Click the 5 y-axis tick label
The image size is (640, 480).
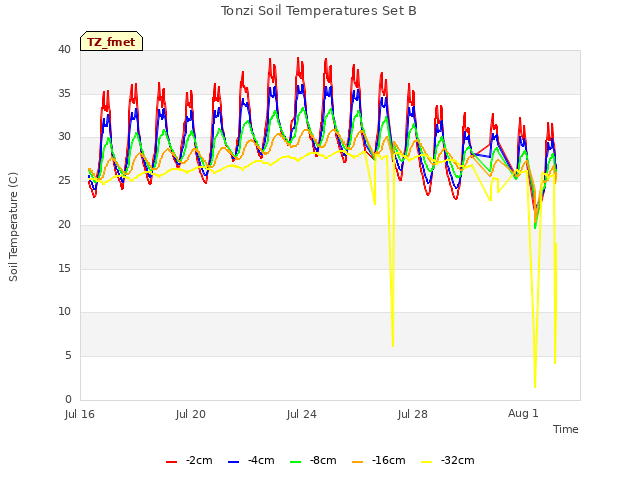[68, 356]
